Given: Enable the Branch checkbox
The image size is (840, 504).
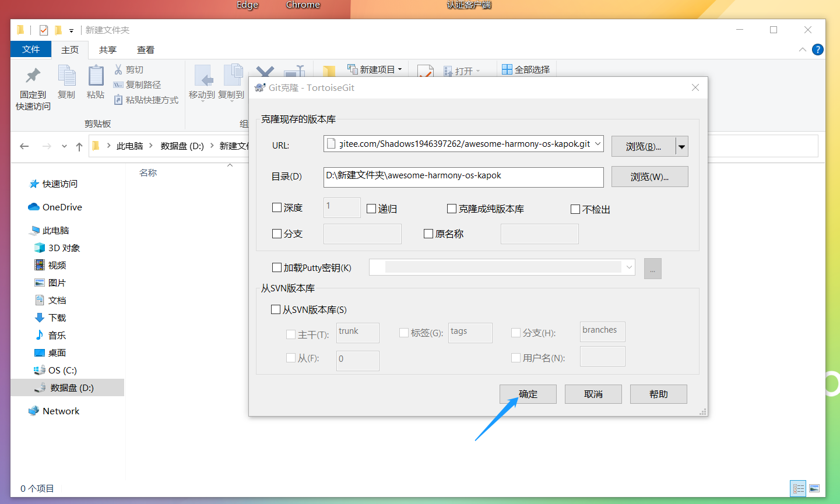Looking at the screenshot, I should [x=277, y=234].
